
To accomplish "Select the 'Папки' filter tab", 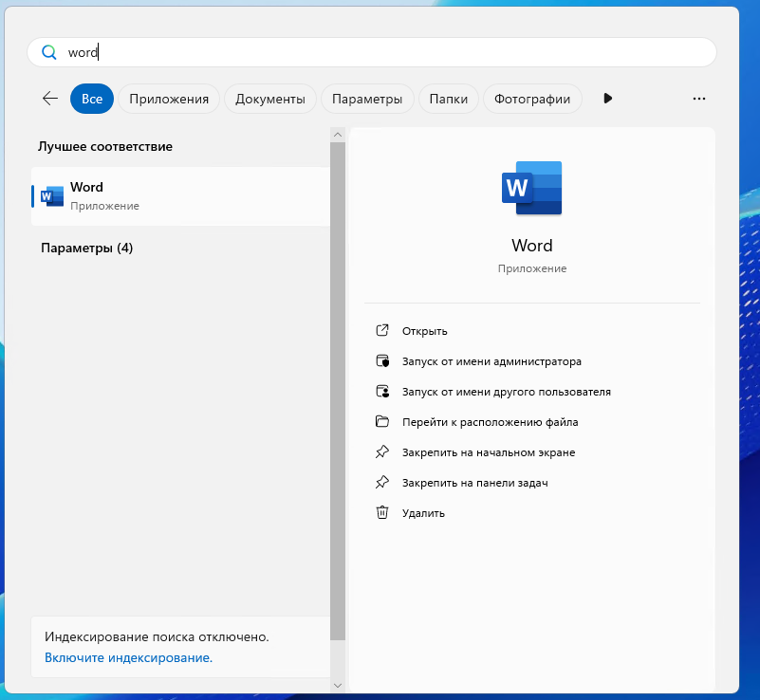I will pos(448,99).
